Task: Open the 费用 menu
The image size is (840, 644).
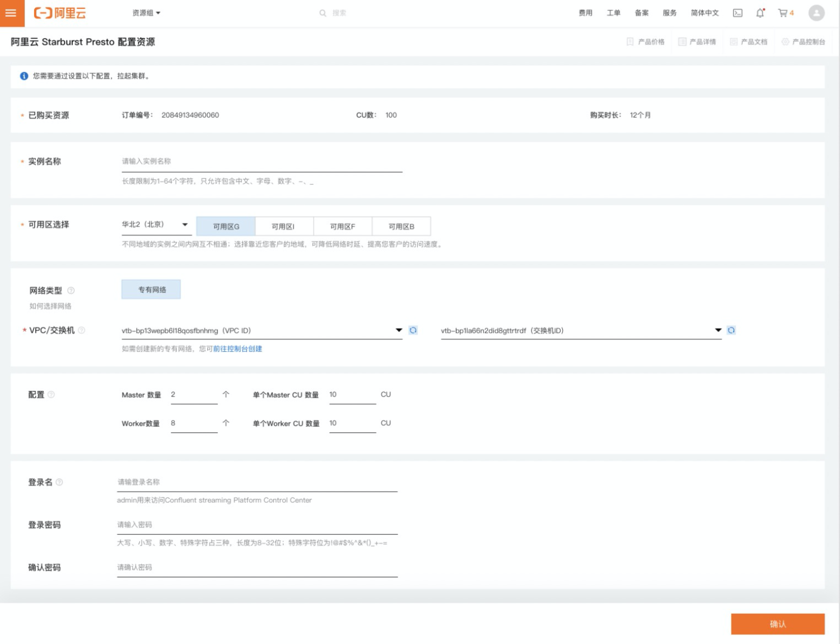Action: [x=585, y=13]
